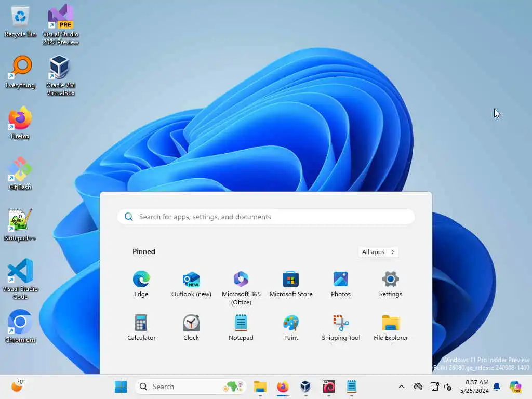Screen dimensions: 532x399
Task: Switch to Firefox on the taskbar
Action: (283, 387)
